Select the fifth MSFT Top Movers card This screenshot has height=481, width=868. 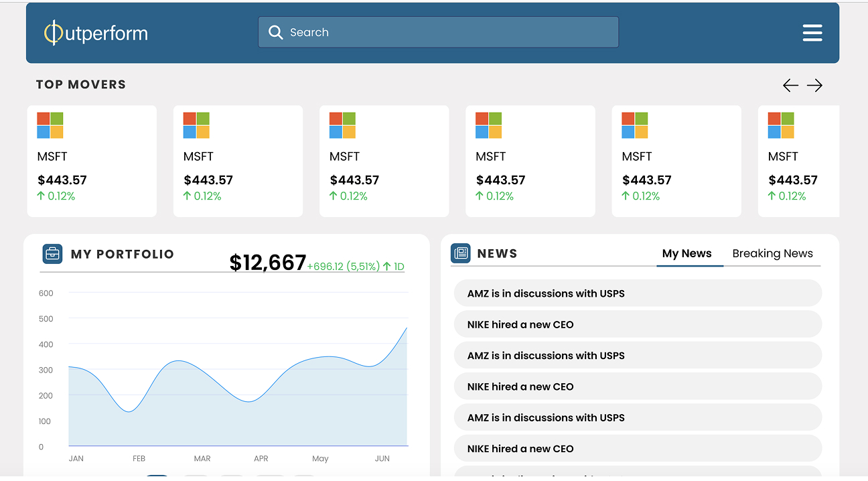(x=676, y=161)
